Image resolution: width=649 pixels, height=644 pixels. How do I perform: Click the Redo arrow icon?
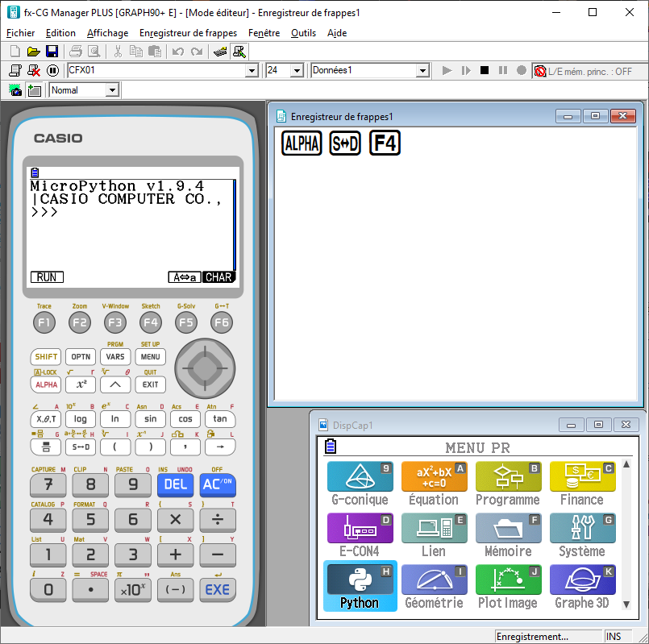click(197, 52)
